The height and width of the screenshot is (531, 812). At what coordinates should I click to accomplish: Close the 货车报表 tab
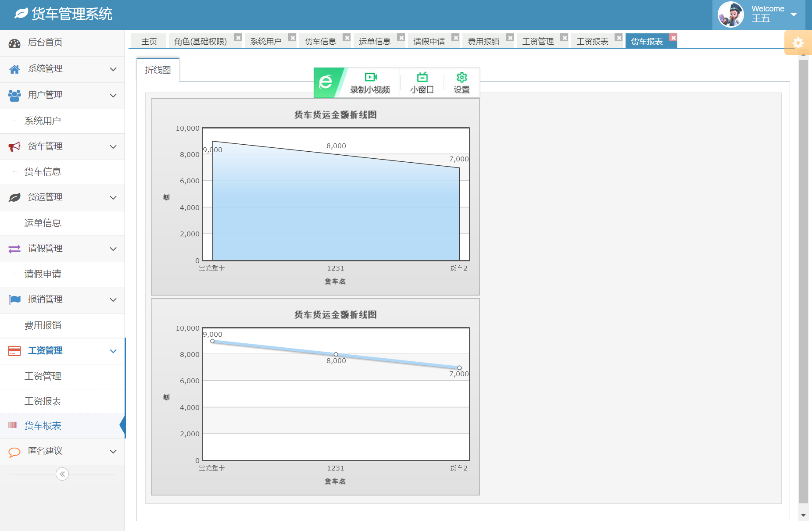click(x=673, y=38)
